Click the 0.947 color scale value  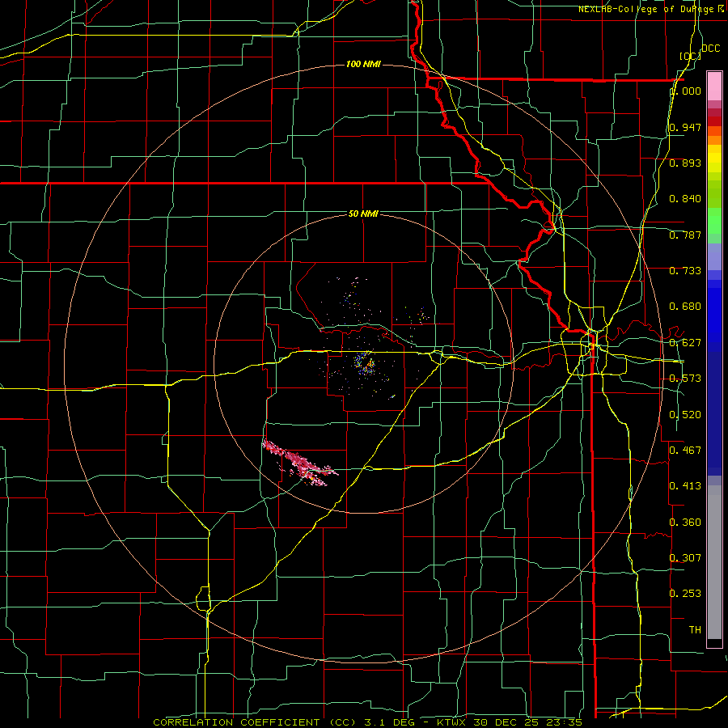click(685, 127)
